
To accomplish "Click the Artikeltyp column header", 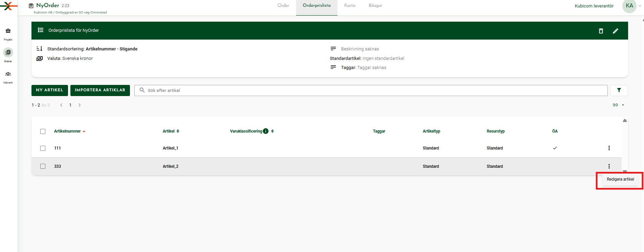I will (431, 131).
